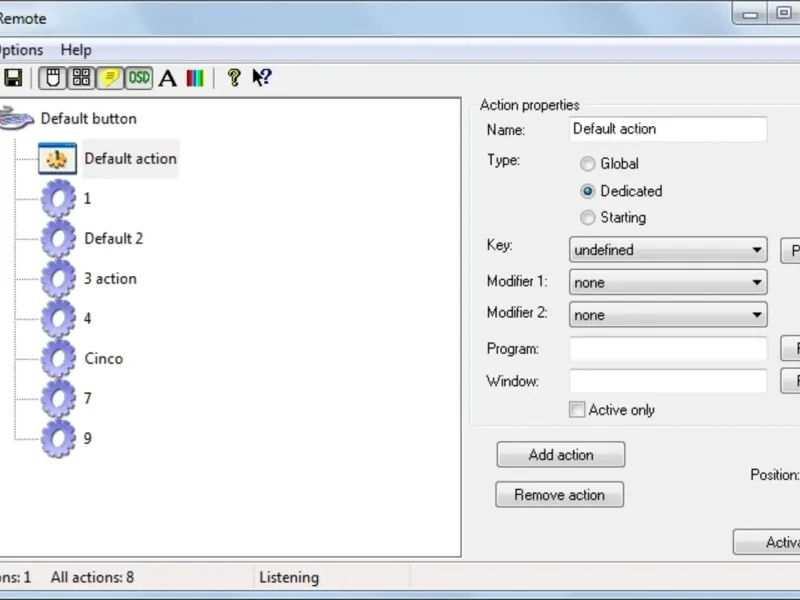Click the gear icon for action 7

point(58,398)
